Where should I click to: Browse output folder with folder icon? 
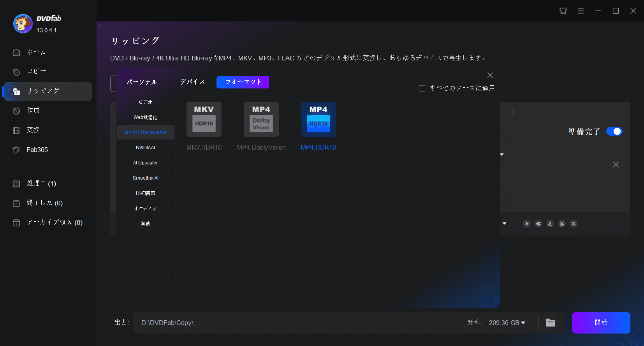[551, 323]
